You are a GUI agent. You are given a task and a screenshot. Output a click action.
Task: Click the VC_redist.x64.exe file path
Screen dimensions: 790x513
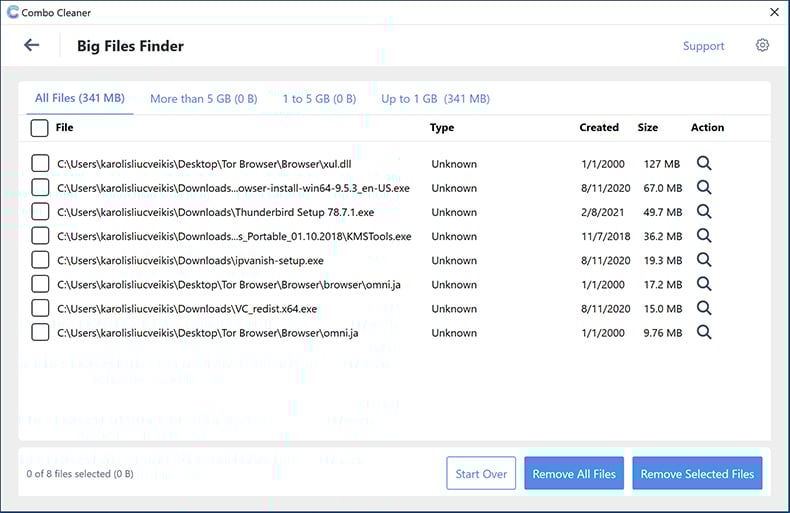point(187,309)
